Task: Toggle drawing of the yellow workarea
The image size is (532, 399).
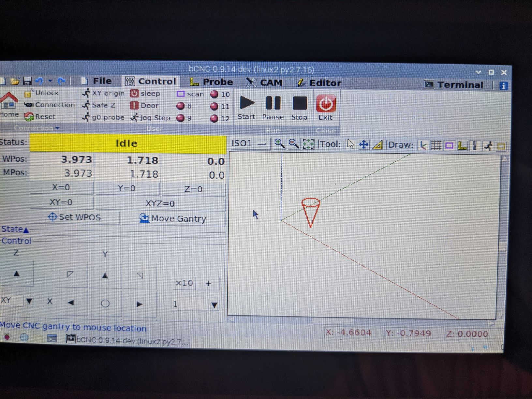Action: click(x=501, y=146)
